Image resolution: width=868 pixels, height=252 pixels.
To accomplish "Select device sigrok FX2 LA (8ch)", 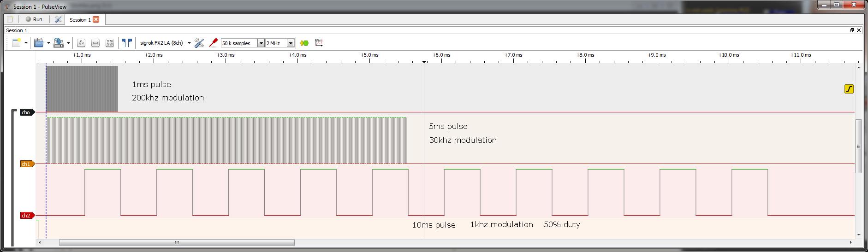I will [x=161, y=43].
